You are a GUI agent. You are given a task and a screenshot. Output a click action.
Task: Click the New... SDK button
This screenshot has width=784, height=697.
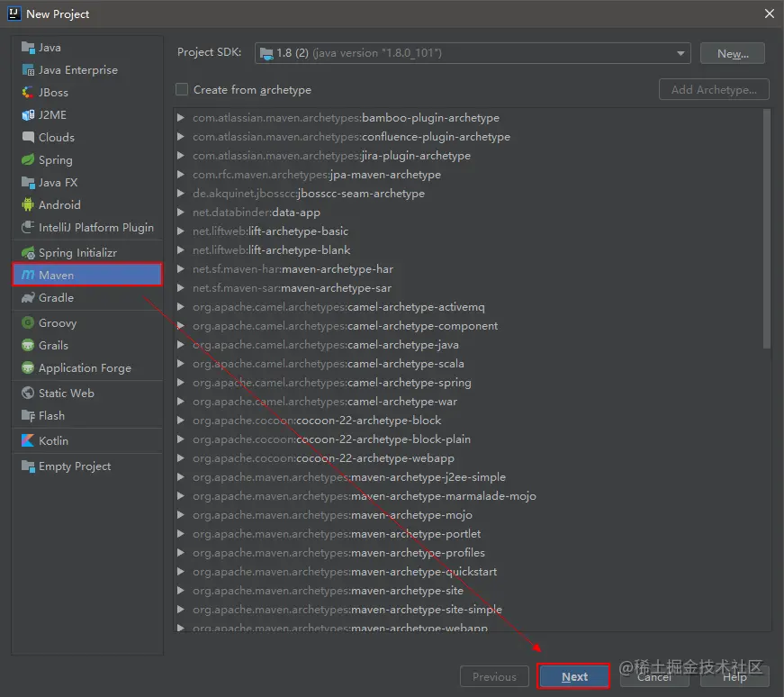pyautogui.click(x=733, y=53)
